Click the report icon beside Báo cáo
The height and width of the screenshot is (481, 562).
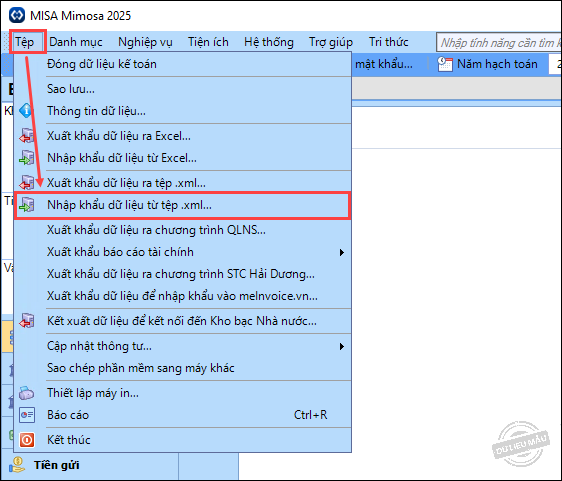pyautogui.click(x=27, y=415)
